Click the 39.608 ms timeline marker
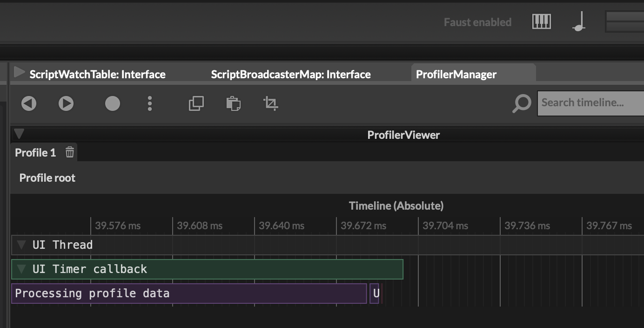Screen dimensions: 644x328 coord(200,226)
